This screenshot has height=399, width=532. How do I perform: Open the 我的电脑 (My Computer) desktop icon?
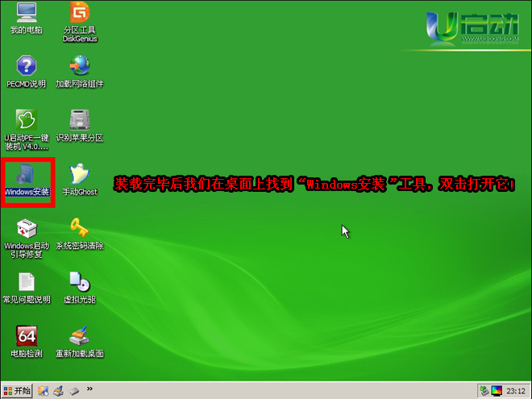pyautogui.click(x=27, y=15)
